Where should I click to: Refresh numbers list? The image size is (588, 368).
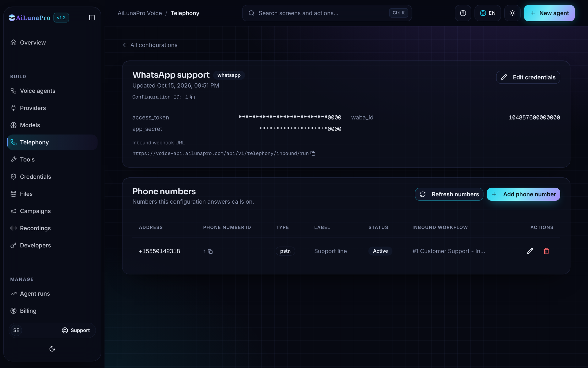(x=449, y=194)
